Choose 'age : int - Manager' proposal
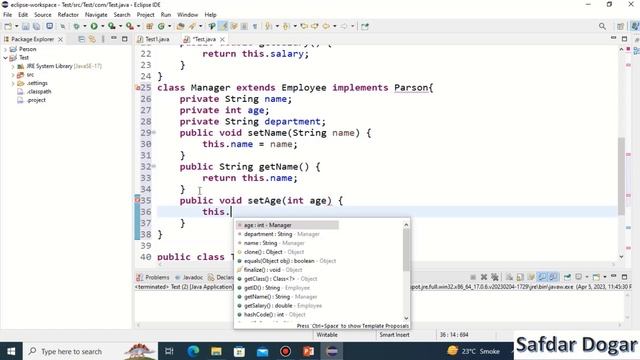Viewport: 640px width, 360px height. point(287,225)
